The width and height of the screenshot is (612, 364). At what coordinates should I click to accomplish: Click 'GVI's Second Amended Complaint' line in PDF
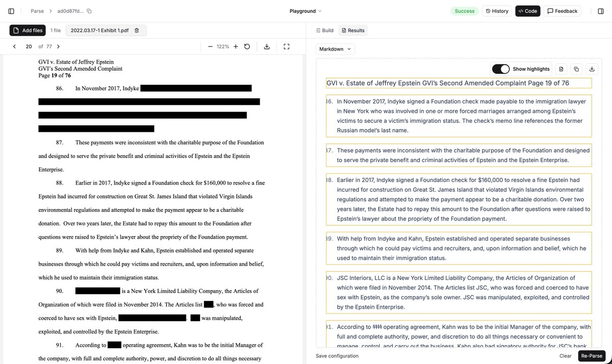81,69
